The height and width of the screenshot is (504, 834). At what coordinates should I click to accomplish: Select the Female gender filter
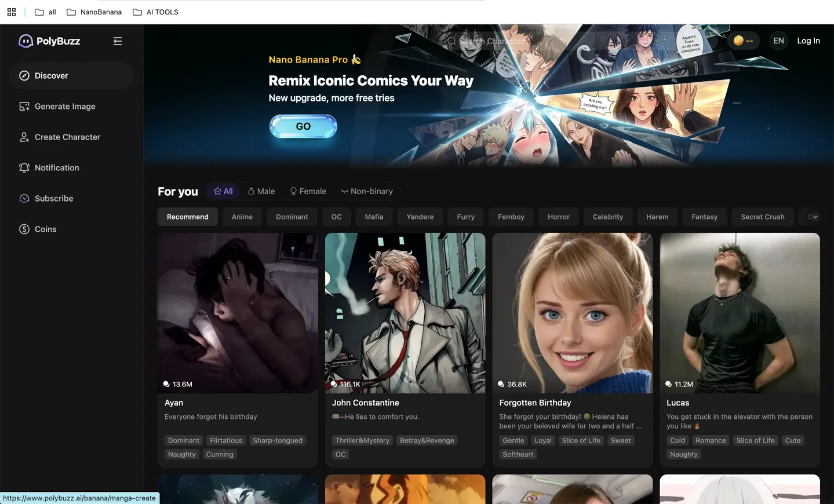(x=308, y=191)
